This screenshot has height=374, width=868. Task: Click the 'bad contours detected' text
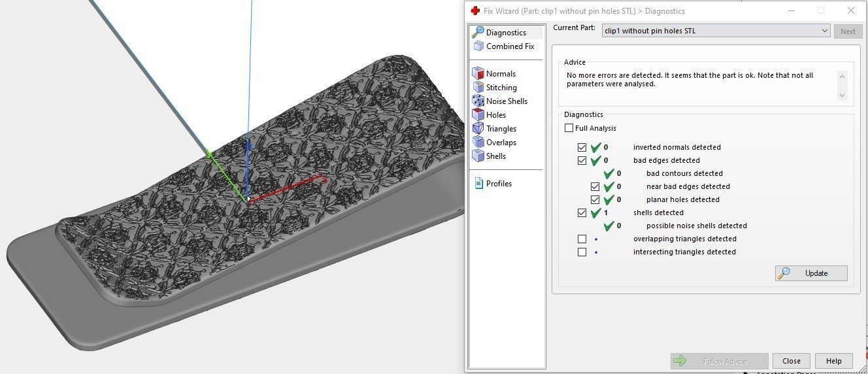coord(684,173)
